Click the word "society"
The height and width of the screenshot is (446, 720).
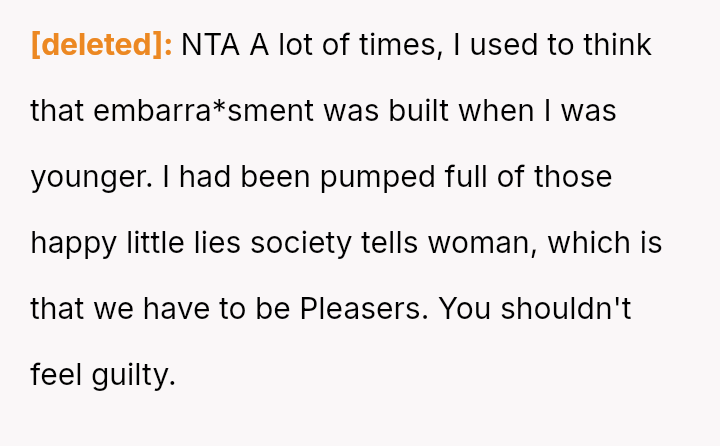[301, 243]
